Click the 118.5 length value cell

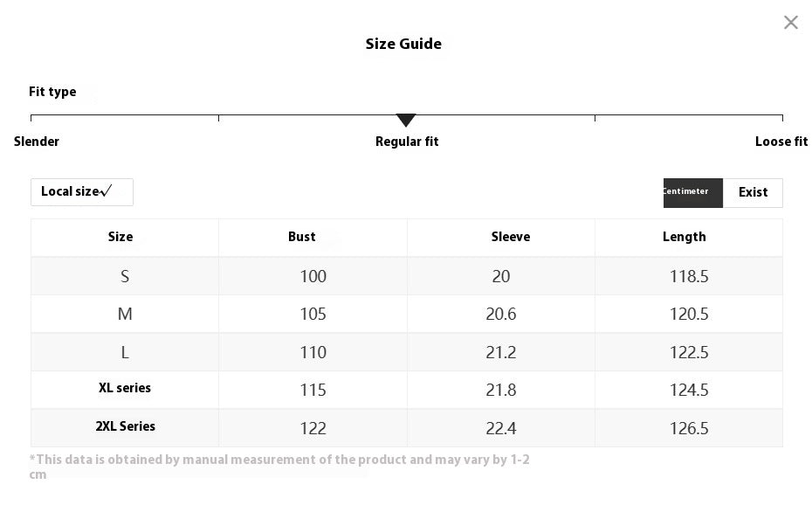tap(689, 276)
